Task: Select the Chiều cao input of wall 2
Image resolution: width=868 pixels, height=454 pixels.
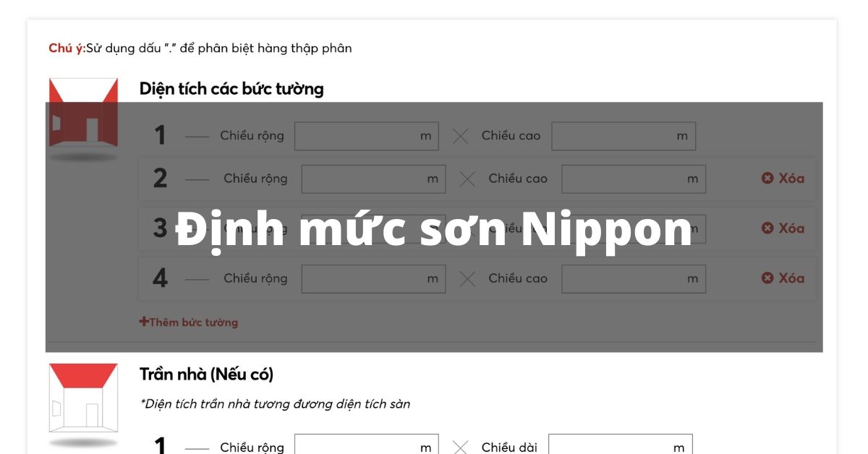Action: pos(626,179)
